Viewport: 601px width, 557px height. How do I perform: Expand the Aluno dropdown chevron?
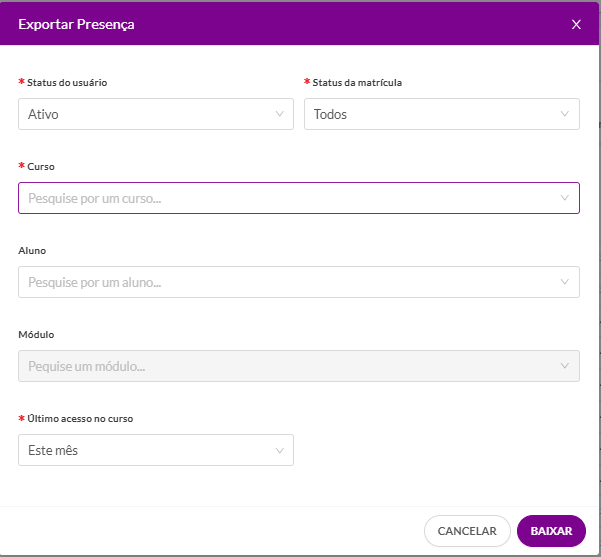tap(564, 282)
